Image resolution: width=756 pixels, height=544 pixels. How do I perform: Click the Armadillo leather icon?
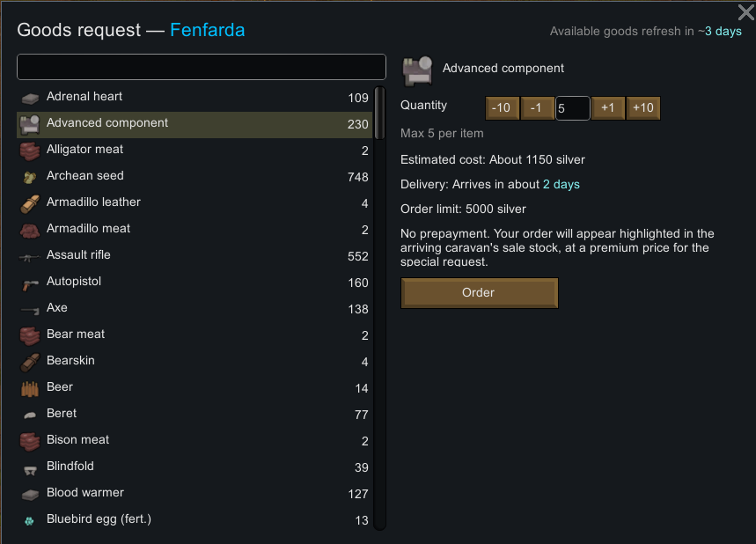point(30,204)
